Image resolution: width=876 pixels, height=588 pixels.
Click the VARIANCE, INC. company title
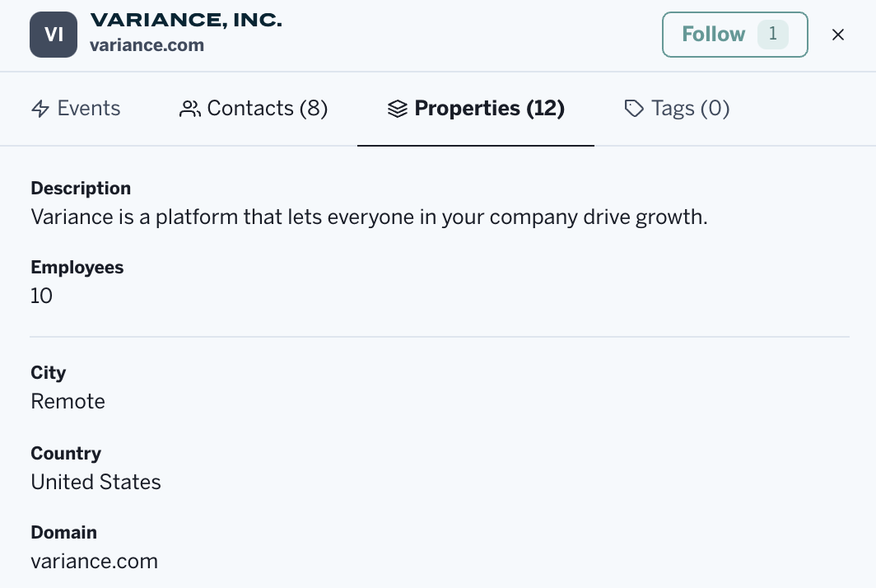click(x=186, y=21)
